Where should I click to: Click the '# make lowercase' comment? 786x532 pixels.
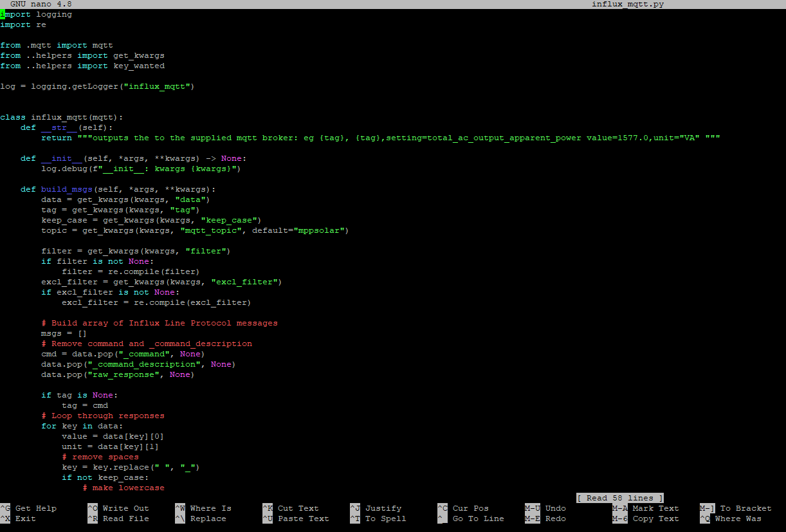click(x=123, y=488)
